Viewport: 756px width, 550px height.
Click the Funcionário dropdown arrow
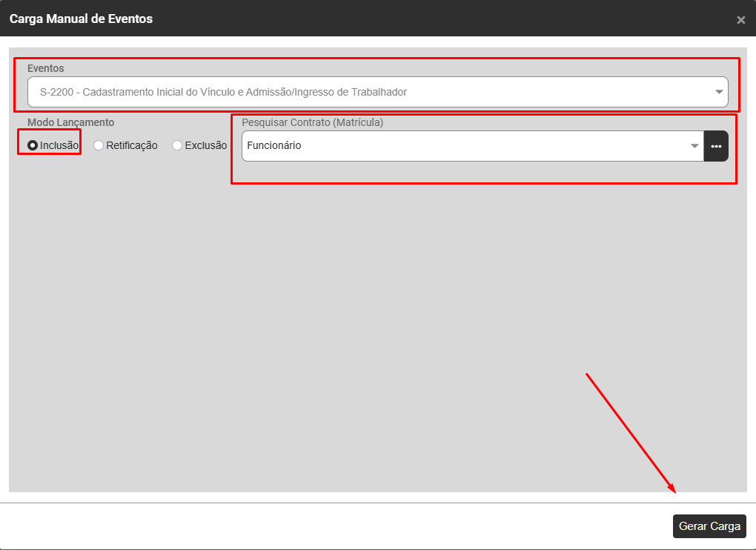[x=694, y=146]
